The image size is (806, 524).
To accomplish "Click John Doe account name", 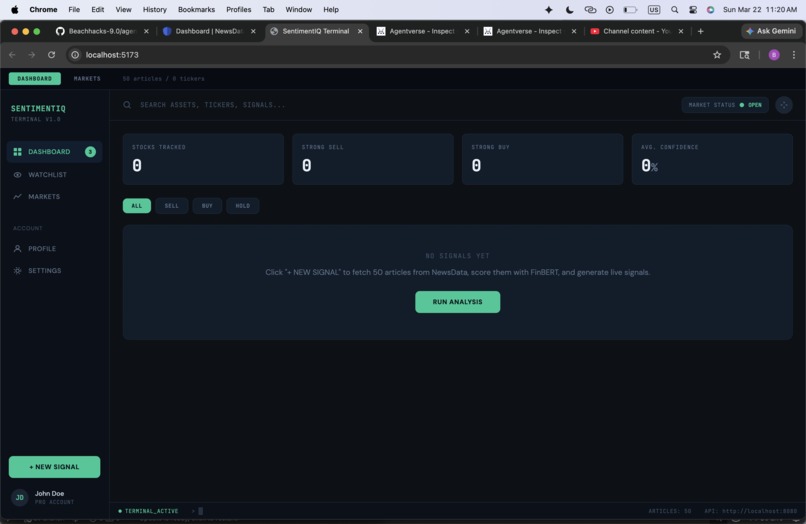I will point(49,494).
